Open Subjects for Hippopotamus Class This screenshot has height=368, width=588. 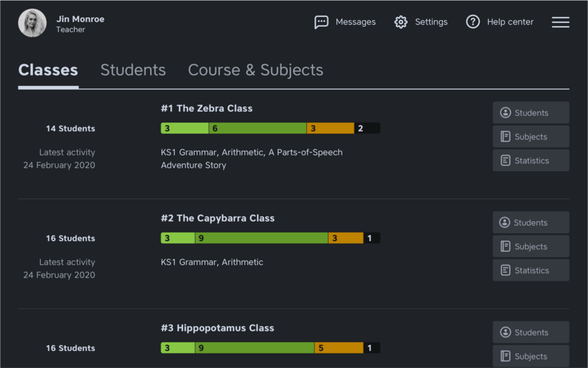coord(531,356)
